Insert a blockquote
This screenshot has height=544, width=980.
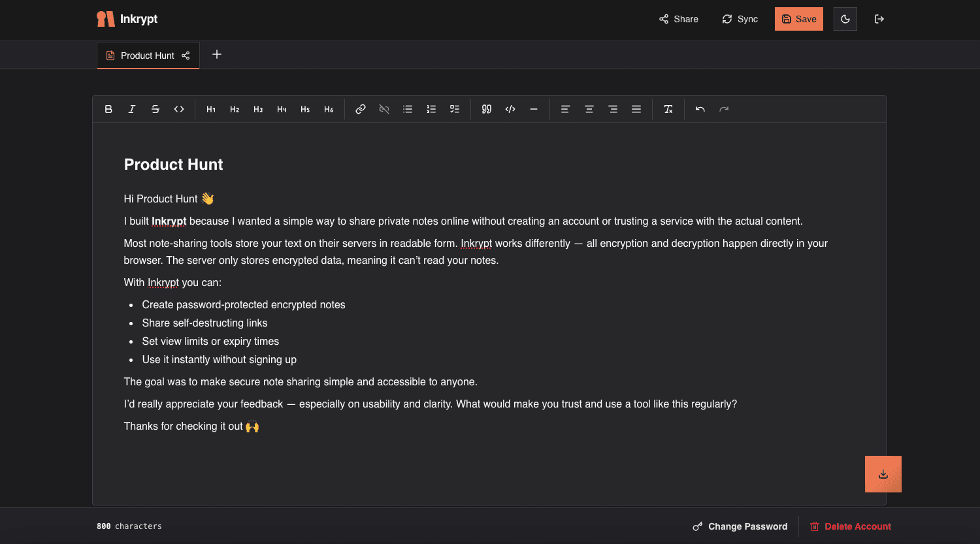click(x=486, y=109)
